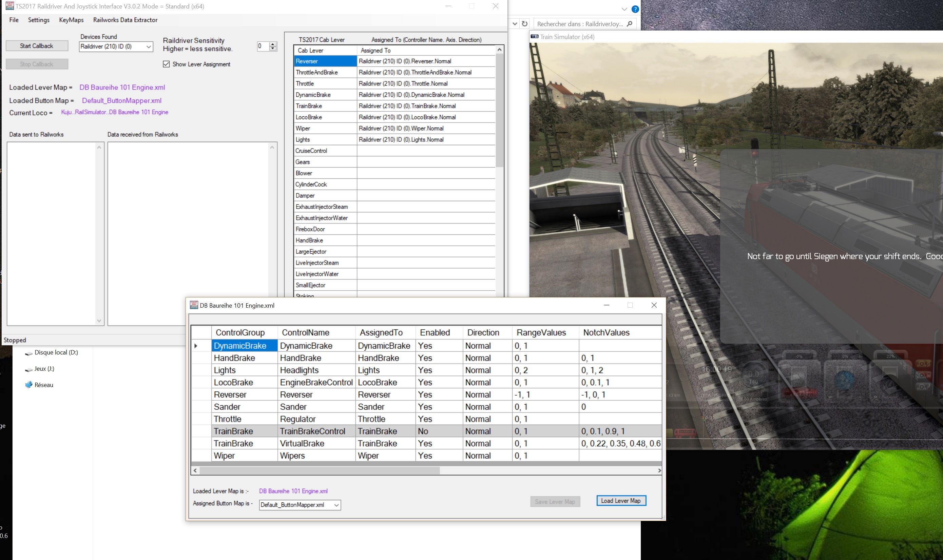The height and width of the screenshot is (560, 943).
Task: Open the Railworks Data Extractor menu
Action: [x=125, y=20]
